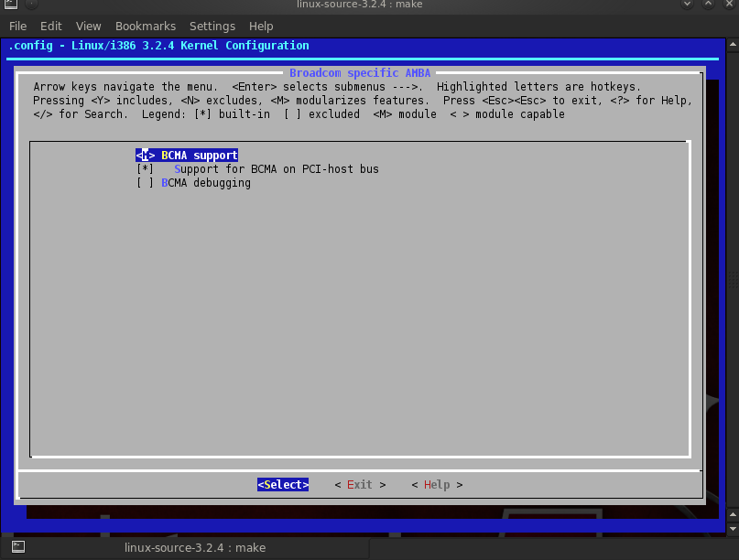Open the Help menu
This screenshot has height=560, width=739.
click(x=261, y=27)
